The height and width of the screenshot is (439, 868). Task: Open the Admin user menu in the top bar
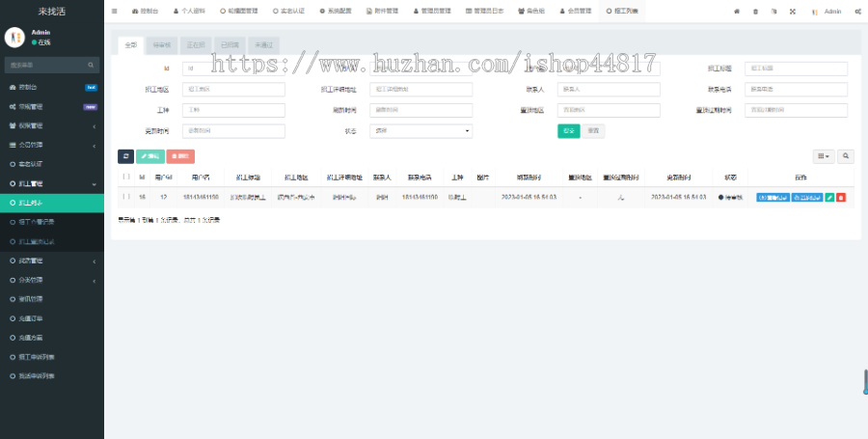(827, 12)
